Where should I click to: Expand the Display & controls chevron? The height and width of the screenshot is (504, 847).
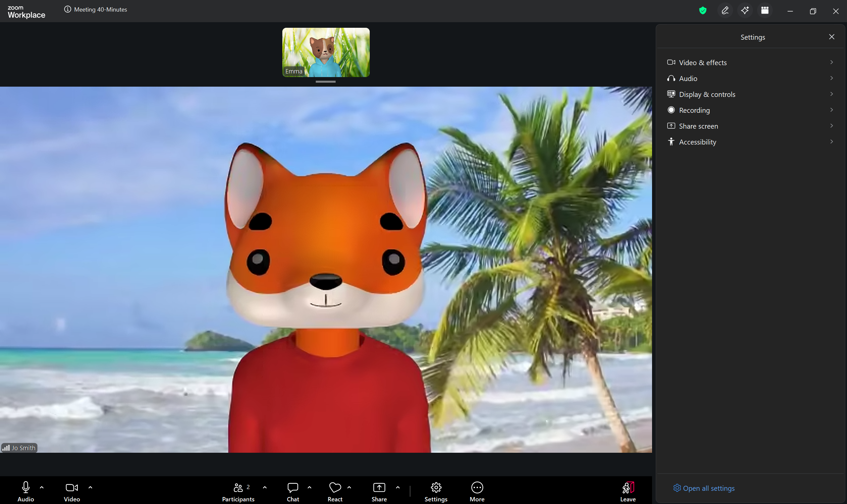[831, 94]
